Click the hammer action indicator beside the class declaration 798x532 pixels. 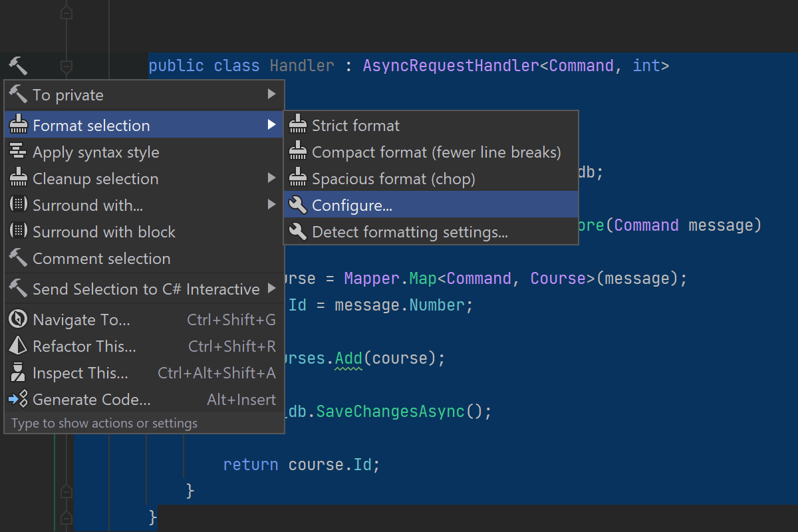pyautogui.click(x=18, y=66)
